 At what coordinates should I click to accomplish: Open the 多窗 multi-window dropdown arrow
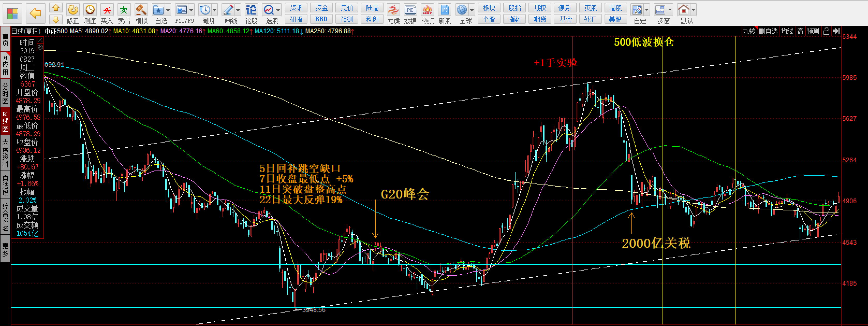point(670,10)
